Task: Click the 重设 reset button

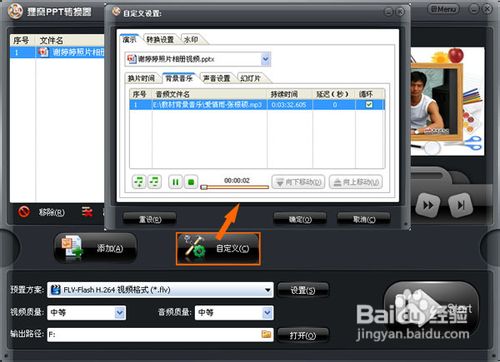Action: point(150,219)
